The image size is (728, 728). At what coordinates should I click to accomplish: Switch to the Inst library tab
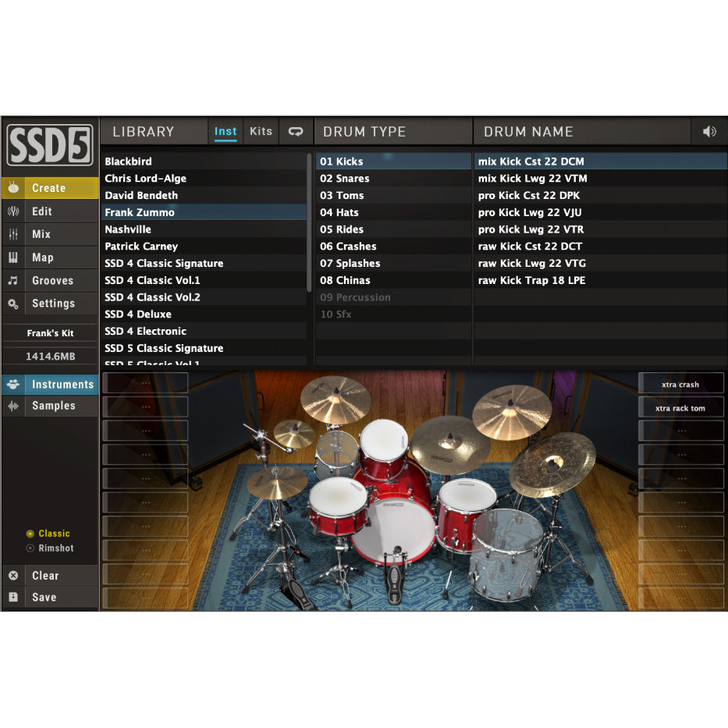pyautogui.click(x=226, y=131)
